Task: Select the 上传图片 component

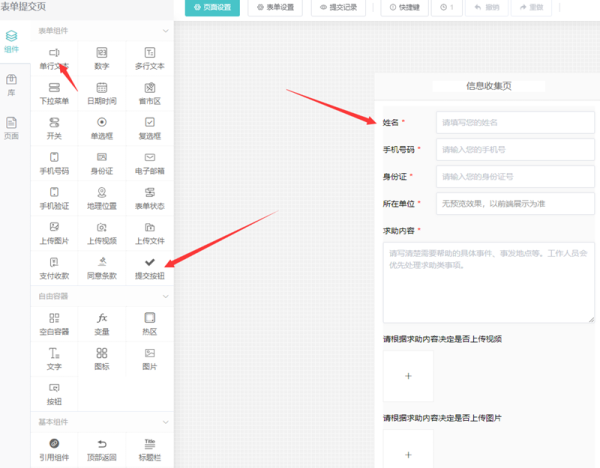Action: 54,233
